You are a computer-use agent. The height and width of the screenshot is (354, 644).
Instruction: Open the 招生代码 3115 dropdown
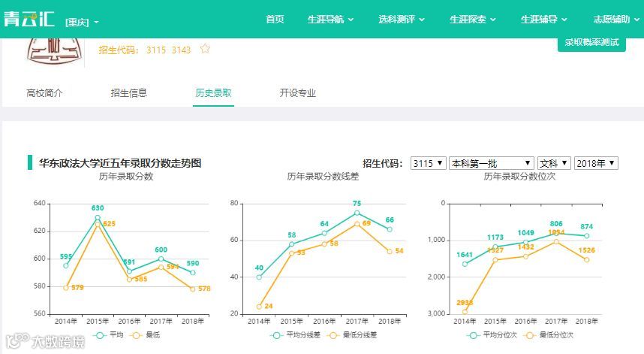pyautogui.click(x=428, y=163)
